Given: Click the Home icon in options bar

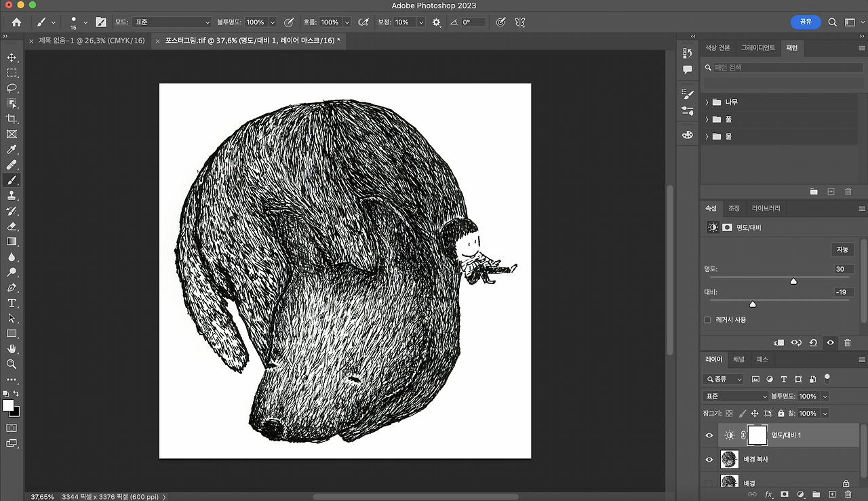Looking at the screenshot, I should [x=16, y=22].
